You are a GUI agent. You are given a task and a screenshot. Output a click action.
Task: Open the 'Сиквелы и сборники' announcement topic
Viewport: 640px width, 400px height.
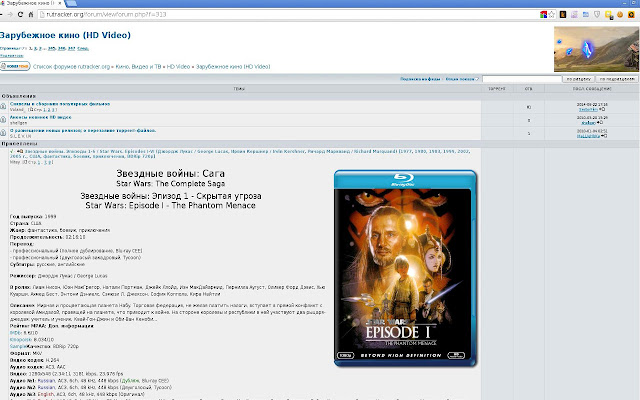60,104
